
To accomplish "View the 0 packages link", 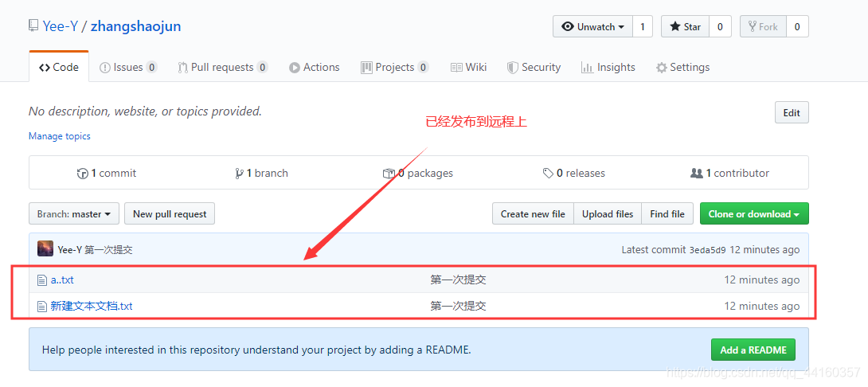I will (418, 173).
